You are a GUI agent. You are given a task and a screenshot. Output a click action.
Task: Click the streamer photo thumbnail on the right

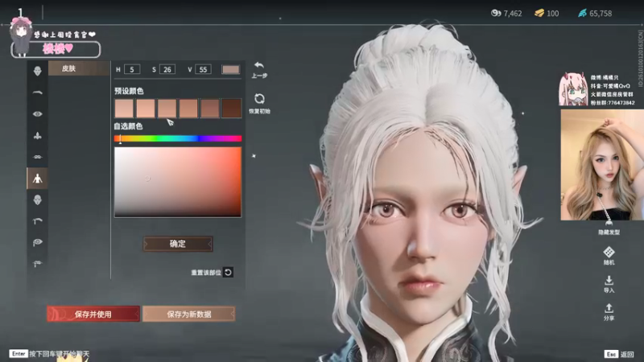pyautogui.click(x=602, y=165)
